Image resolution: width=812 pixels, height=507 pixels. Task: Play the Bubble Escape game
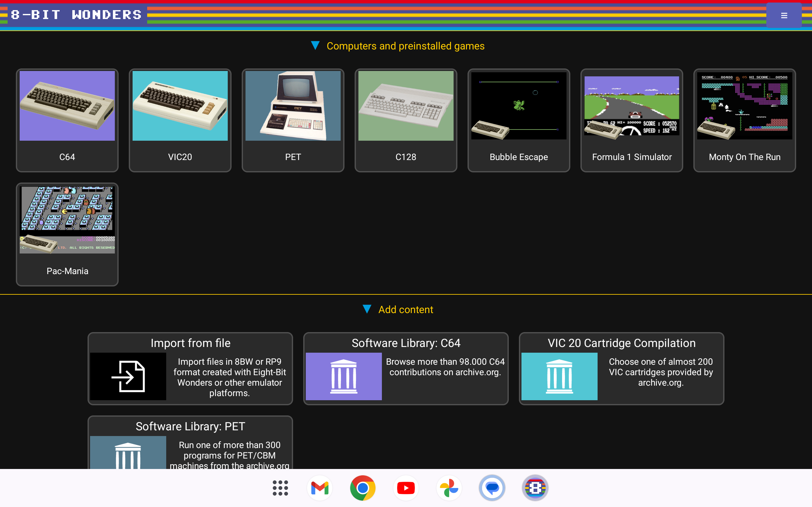tap(518, 120)
